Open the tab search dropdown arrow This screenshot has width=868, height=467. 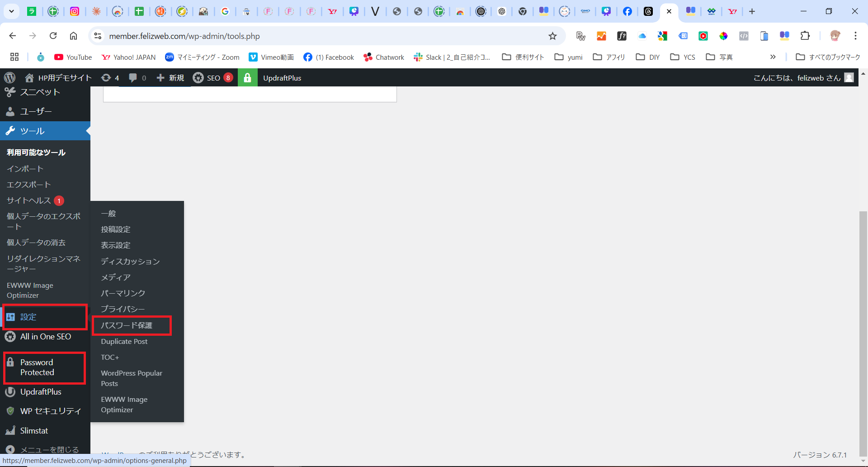tap(11, 11)
